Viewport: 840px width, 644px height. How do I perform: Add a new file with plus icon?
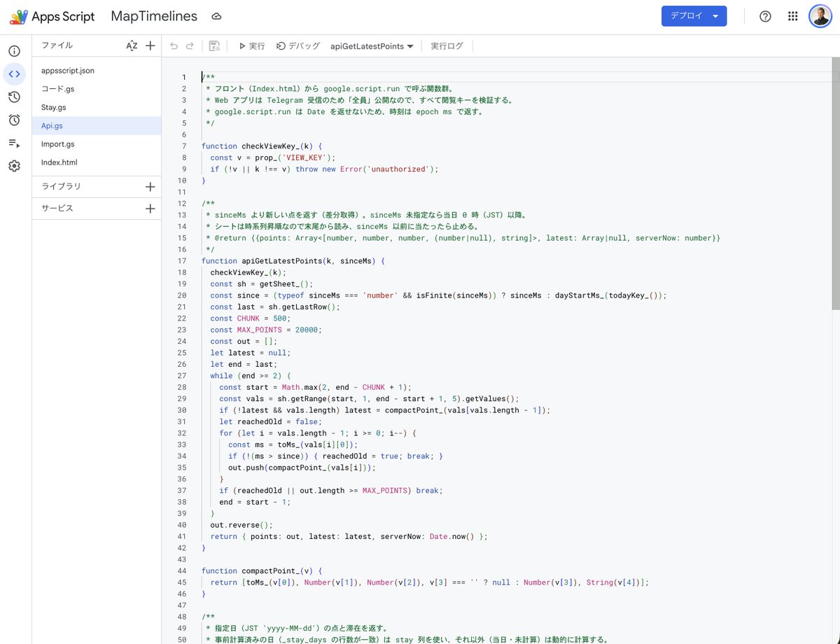pyautogui.click(x=150, y=45)
